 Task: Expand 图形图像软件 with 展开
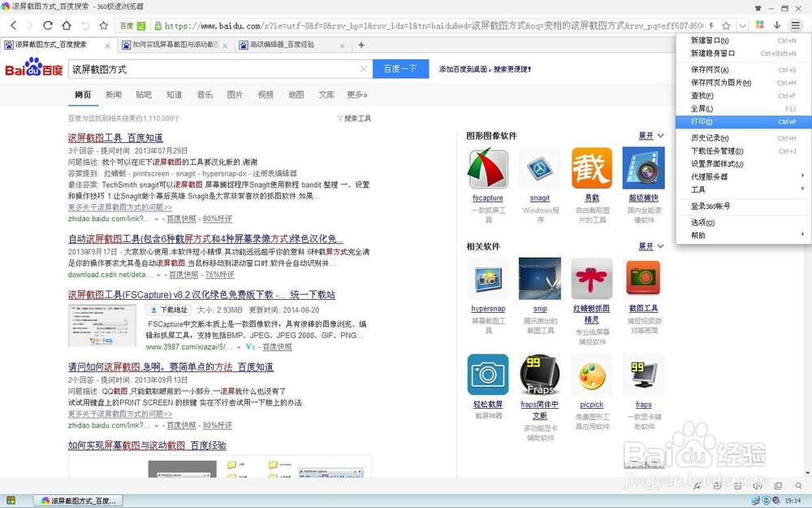[651, 136]
